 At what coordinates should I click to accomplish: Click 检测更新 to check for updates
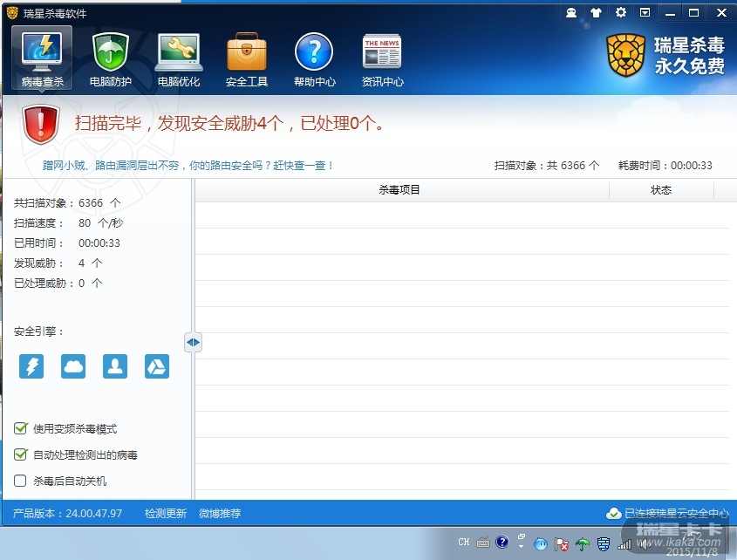[x=166, y=513]
